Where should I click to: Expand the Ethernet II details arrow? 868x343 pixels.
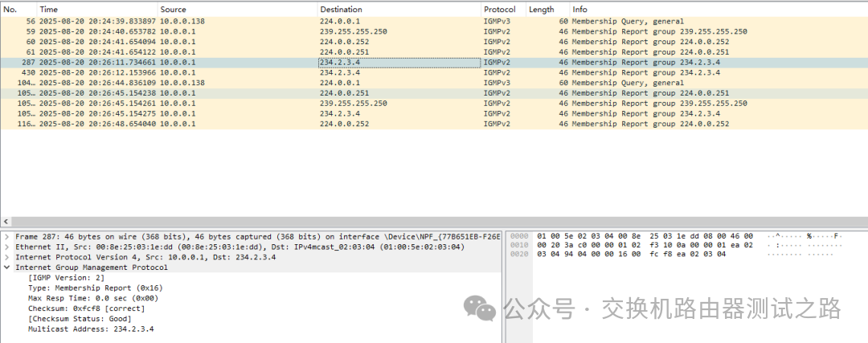pyautogui.click(x=7, y=247)
